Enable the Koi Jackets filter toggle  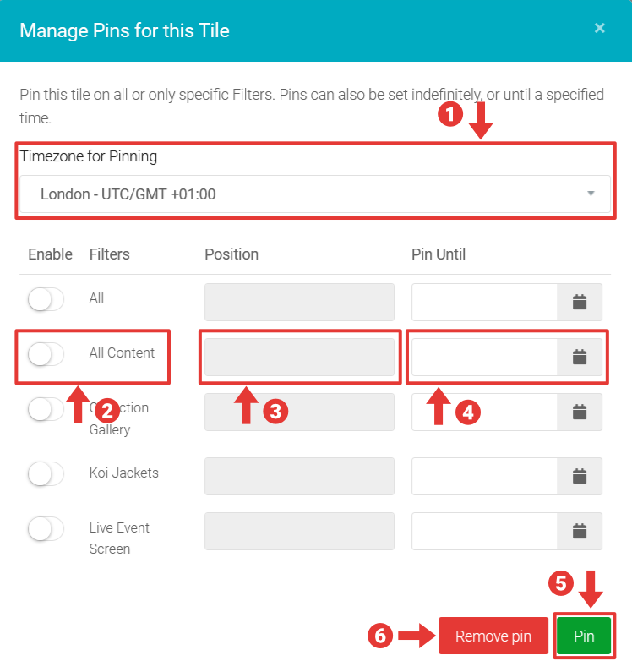[46, 474]
